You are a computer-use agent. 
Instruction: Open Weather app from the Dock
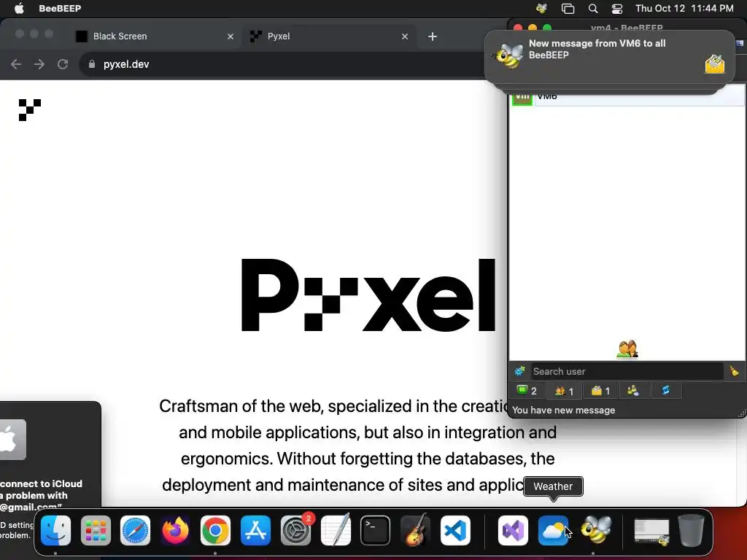(553, 531)
